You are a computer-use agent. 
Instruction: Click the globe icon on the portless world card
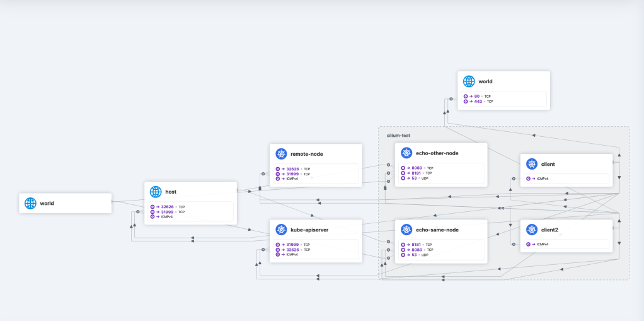[x=30, y=203]
